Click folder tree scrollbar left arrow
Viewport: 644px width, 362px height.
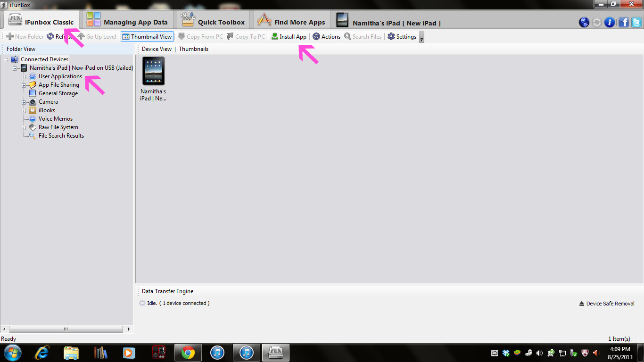tap(5, 329)
